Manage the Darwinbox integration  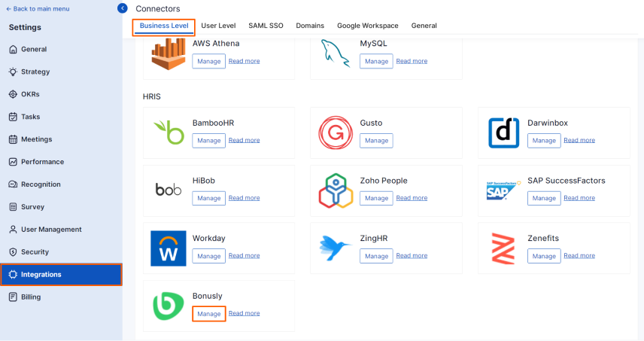(x=544, y=141)
